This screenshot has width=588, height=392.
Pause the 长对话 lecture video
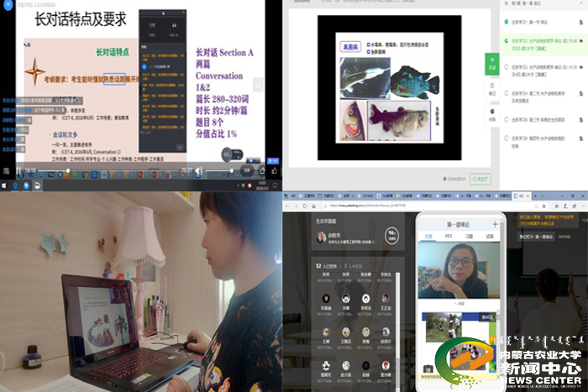(x=18, y=171)
